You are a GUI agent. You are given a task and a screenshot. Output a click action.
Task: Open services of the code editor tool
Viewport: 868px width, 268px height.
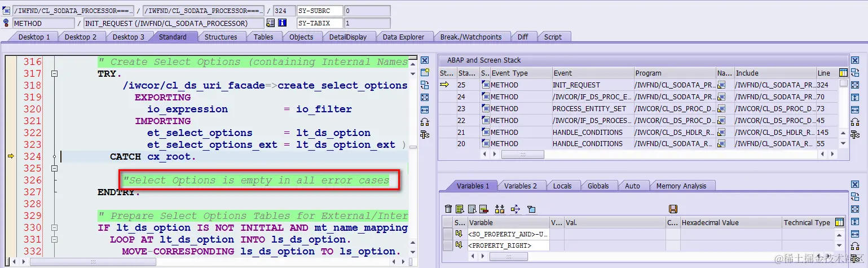[x=425, y=122]
